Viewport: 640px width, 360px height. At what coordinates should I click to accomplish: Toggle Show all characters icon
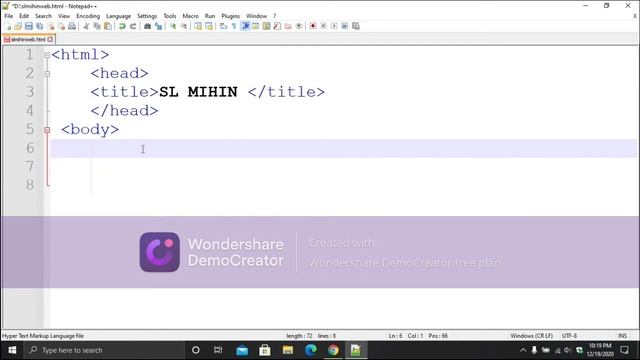pyautogui.click(x=234, y=26)
